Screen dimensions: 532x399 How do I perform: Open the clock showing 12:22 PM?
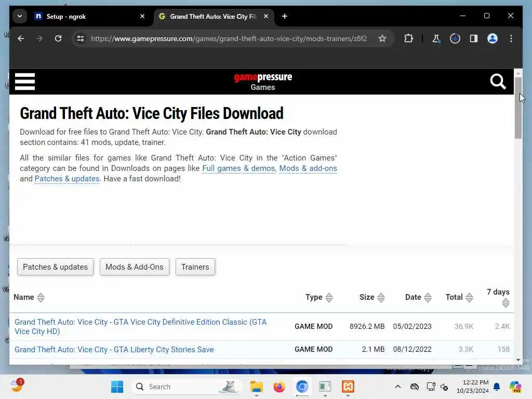[473, 387]
